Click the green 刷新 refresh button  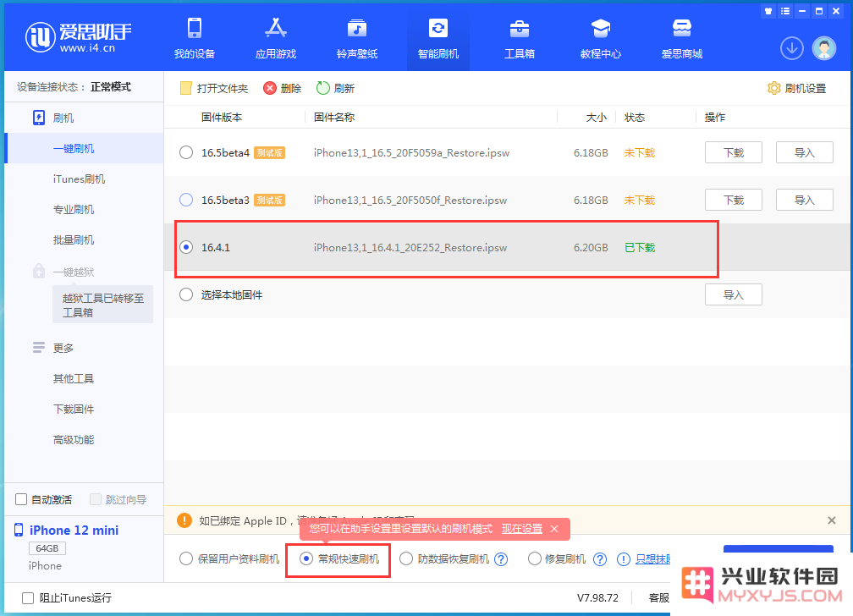coord(335,88)
